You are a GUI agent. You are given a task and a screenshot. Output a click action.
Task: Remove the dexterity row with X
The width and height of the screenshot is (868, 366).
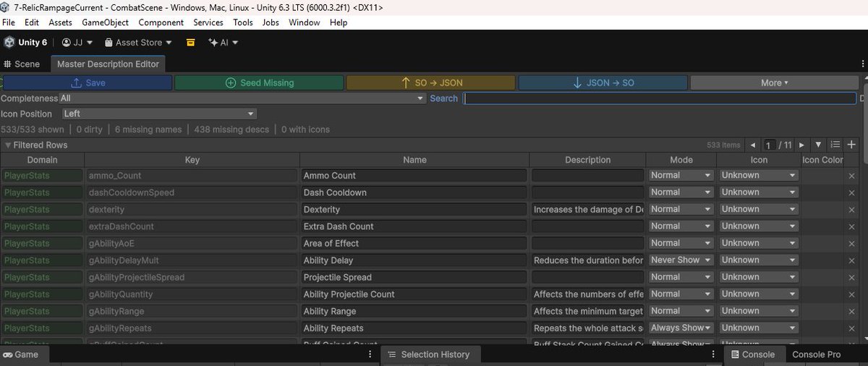click(851, 210)
